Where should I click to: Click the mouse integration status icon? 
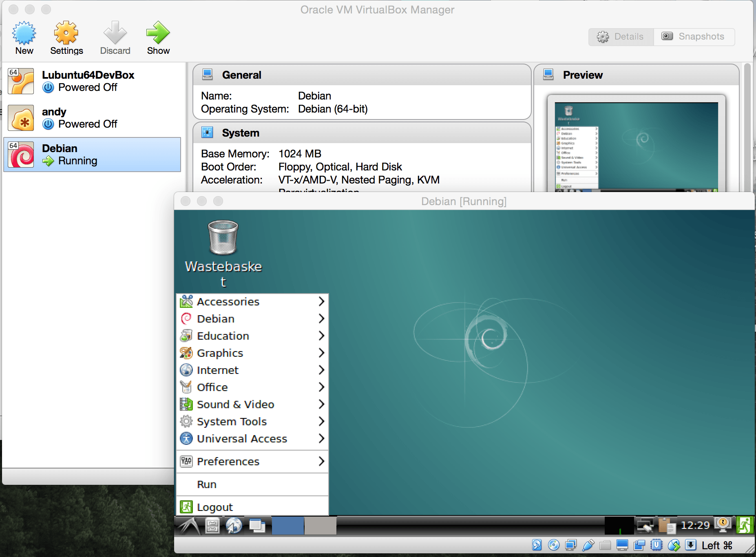point(674,545)
